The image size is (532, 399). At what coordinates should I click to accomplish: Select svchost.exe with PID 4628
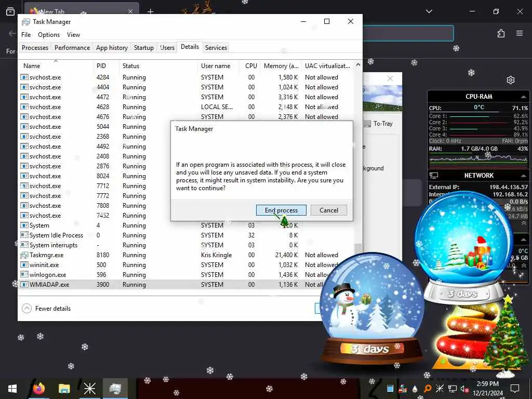187,107
